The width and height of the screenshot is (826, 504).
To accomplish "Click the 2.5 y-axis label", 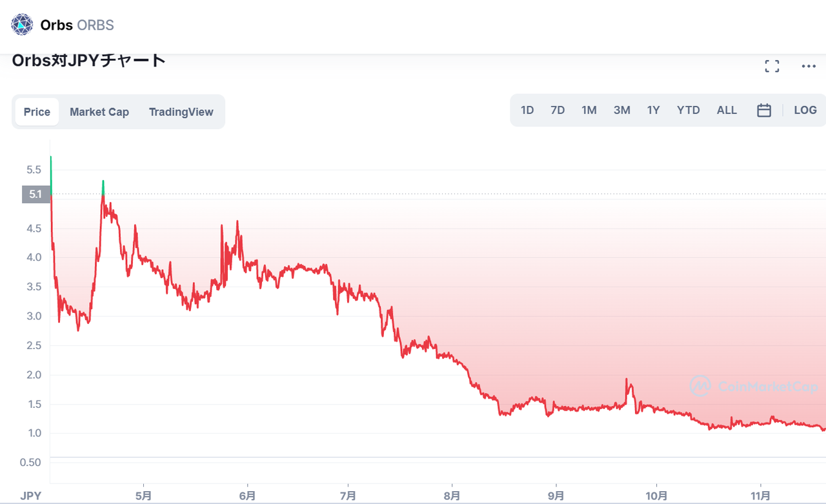I will coord(34,345).
